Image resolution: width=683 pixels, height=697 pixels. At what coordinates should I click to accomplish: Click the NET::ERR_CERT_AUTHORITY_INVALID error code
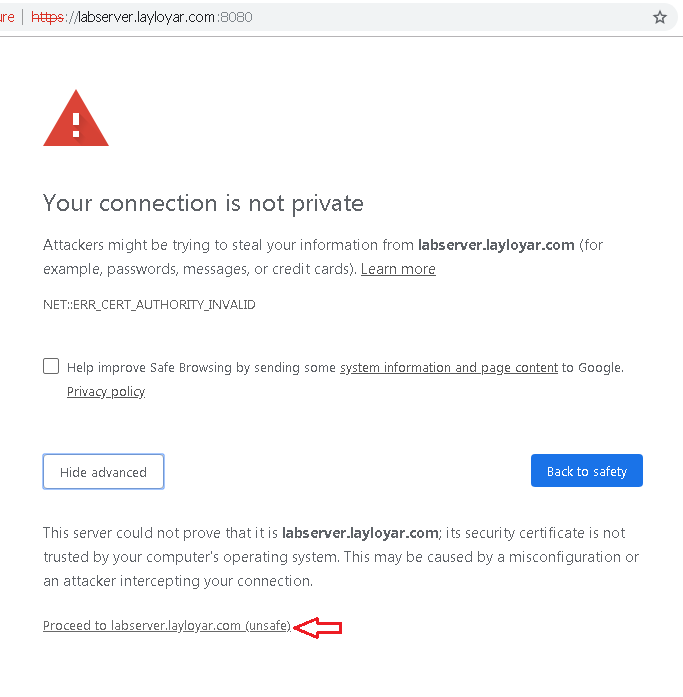149,304
